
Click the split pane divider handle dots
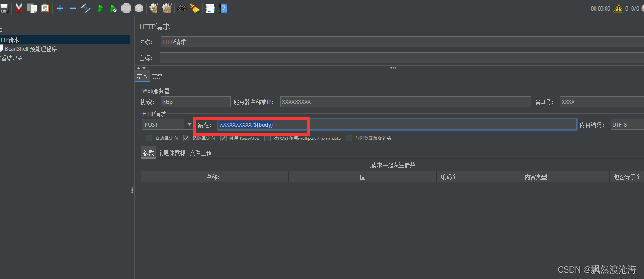pyautogui.click(x=132, y=190)
